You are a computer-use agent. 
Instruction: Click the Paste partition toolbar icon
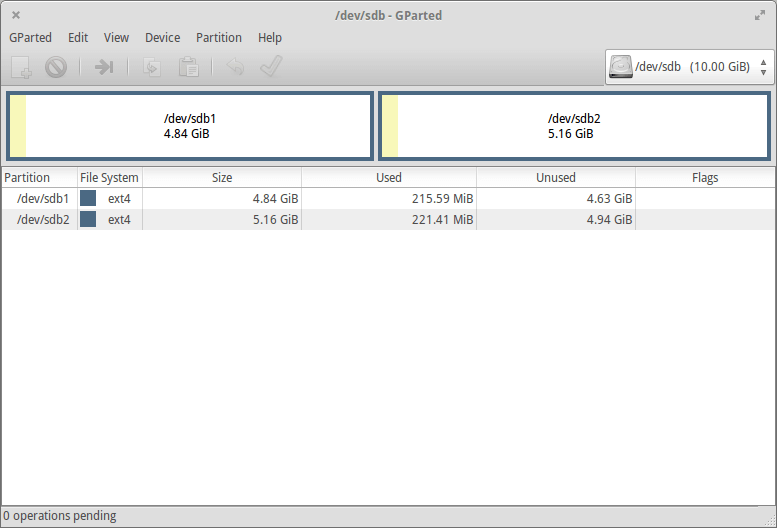tap(187, 67)
